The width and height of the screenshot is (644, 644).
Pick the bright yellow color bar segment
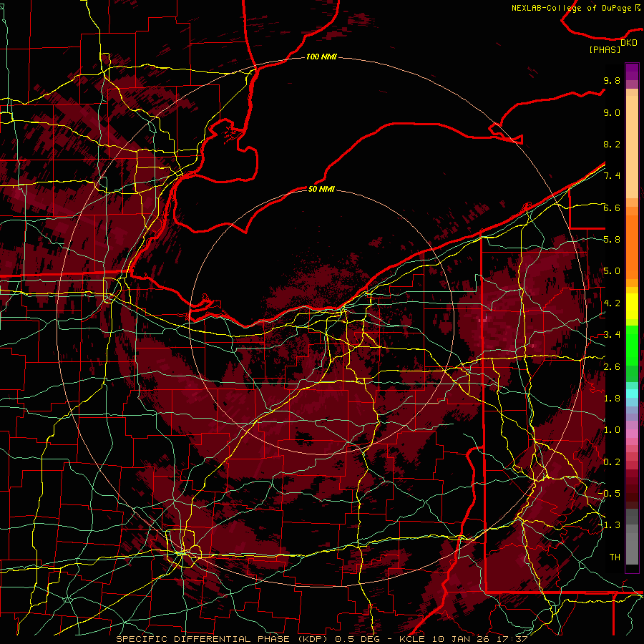(x=632, y=306)
